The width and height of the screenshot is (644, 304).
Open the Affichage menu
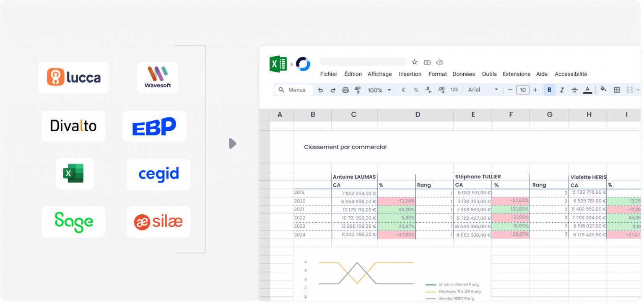click(380, 74)
